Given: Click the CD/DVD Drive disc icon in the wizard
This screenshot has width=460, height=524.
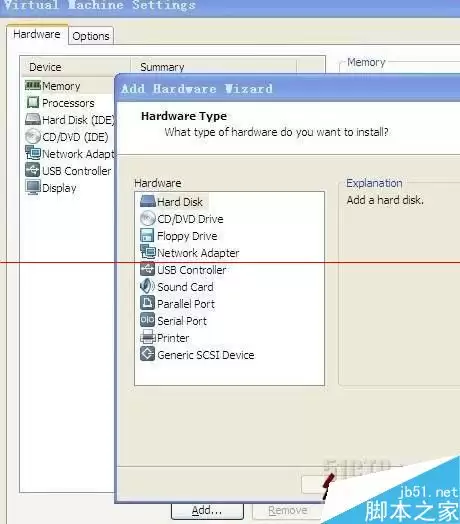Looking at the screenshot, I should point(147,218).
